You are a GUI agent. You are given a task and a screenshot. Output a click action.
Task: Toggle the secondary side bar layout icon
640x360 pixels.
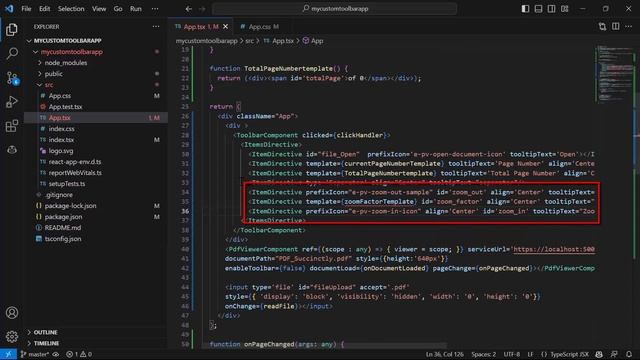pos(551,9)
